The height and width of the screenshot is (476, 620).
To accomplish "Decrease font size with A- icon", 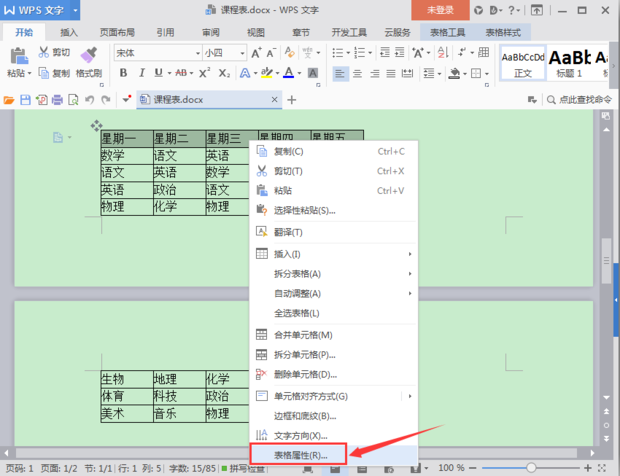I will (271, 53).
